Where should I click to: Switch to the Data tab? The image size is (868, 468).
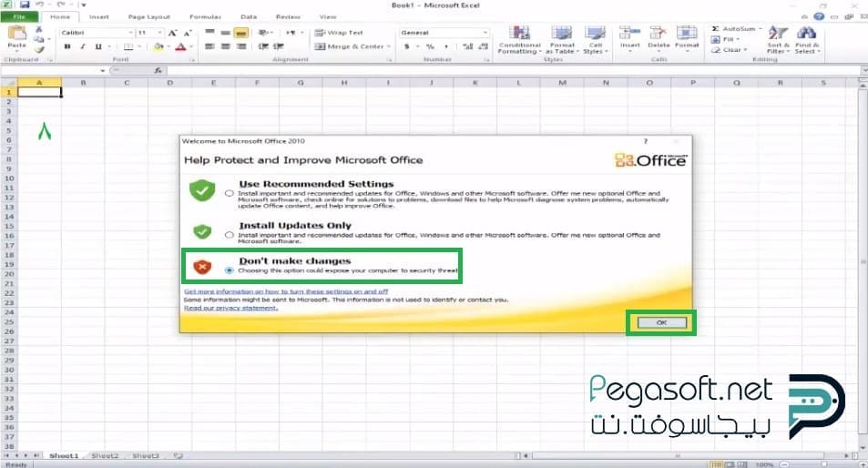[x=249, y=16]
